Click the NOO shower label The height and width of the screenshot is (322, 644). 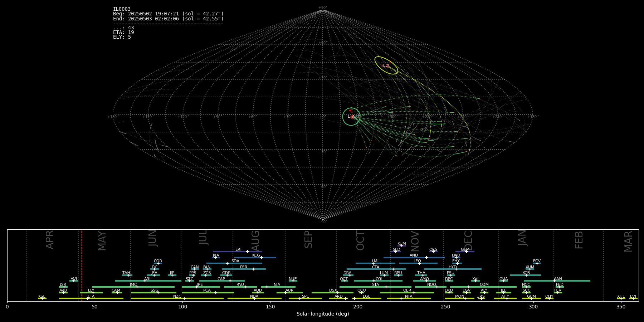pyautogui.click(x=431, y=285)
